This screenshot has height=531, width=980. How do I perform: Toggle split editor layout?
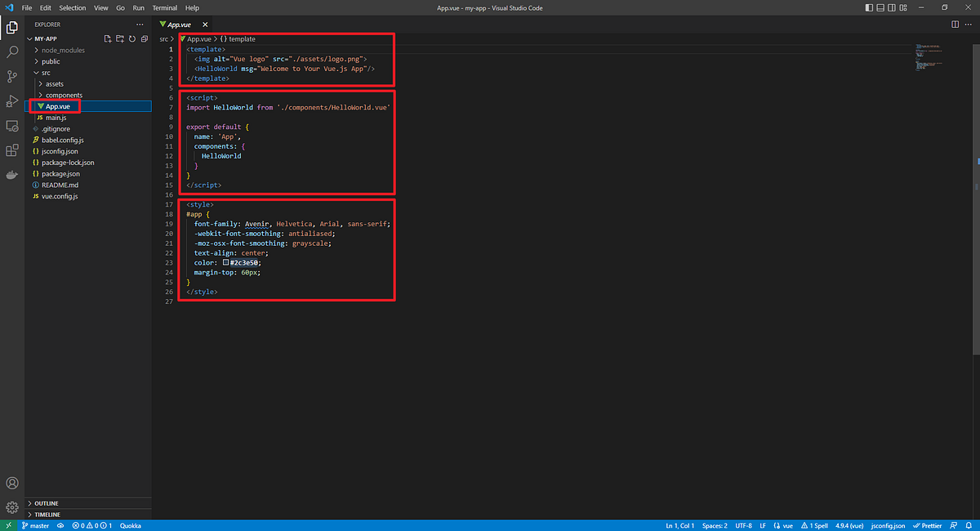tap(954, 24)
